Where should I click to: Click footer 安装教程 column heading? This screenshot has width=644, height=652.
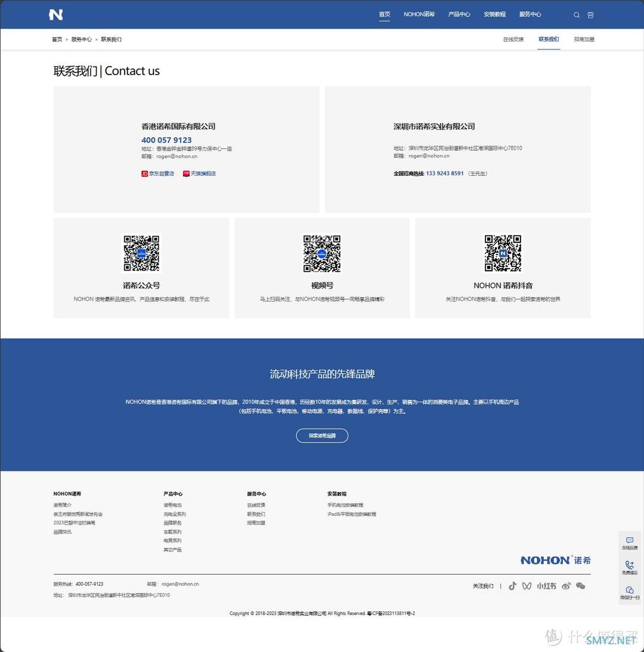[x=336, y=493]
